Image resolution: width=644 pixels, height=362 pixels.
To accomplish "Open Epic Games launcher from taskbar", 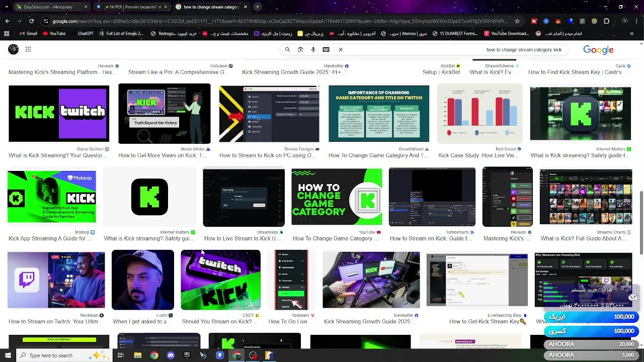I will tap(187, 355).
